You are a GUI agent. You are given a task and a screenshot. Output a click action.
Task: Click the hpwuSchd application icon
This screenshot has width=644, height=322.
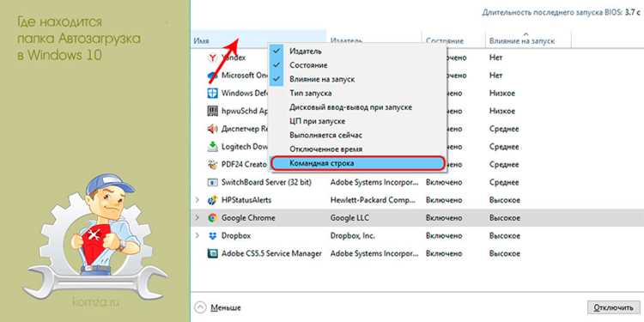212,111
